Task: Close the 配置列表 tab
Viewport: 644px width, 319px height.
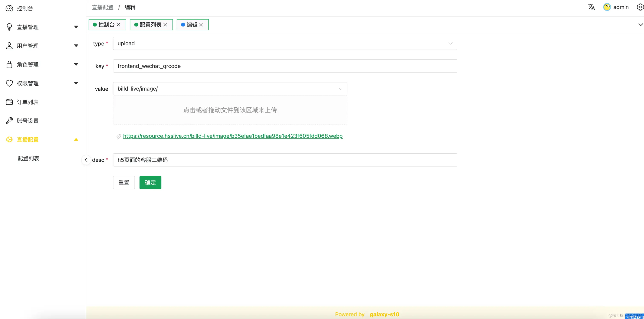Action: (165, 25)
